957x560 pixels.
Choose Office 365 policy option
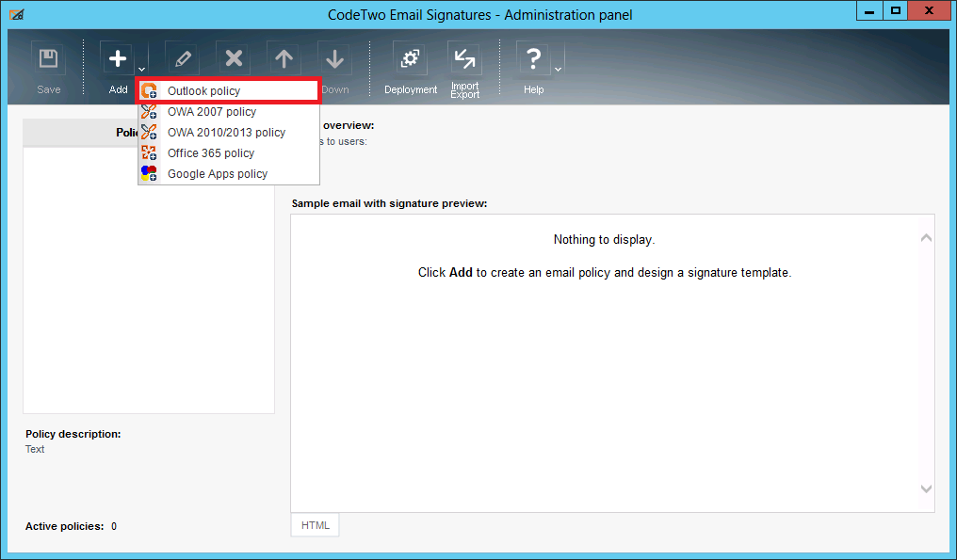click(x=228, y=153)
